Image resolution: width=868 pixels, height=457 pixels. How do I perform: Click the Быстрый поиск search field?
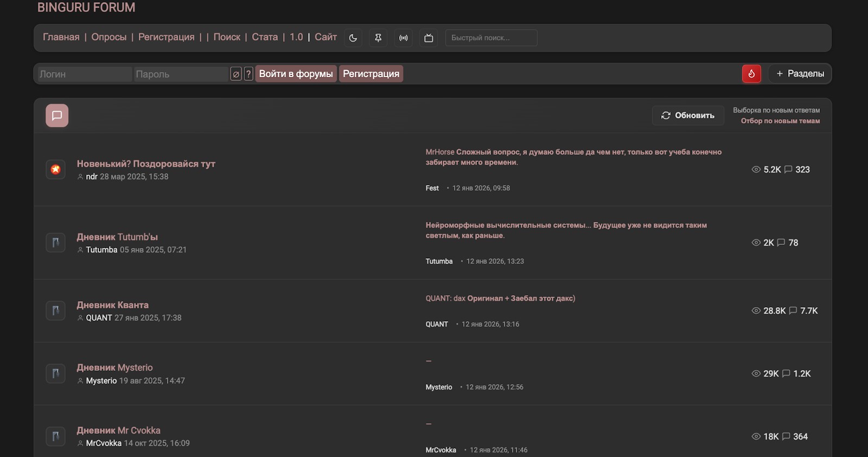coord(492,38)
